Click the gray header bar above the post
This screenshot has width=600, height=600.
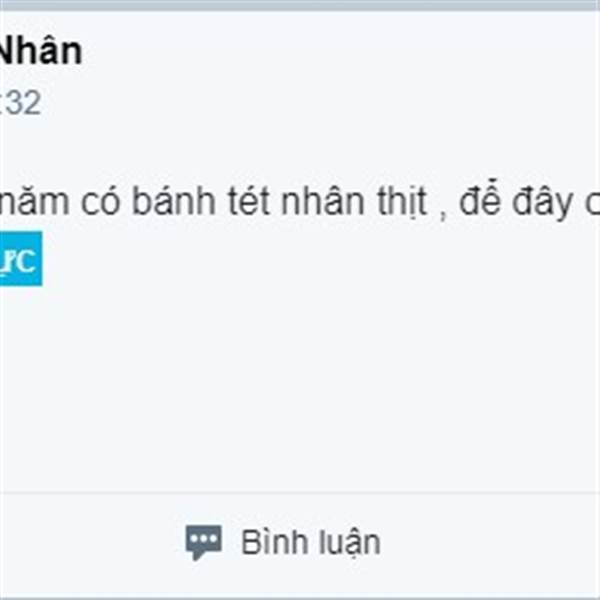click(300, 5)
